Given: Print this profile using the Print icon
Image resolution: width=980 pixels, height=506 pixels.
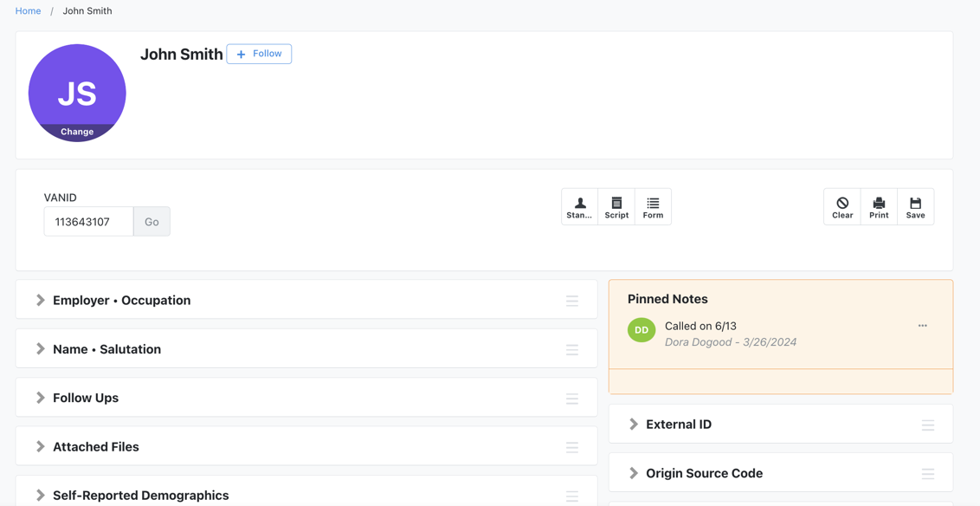Looking at the screenshot, I should tap(878, 206).
